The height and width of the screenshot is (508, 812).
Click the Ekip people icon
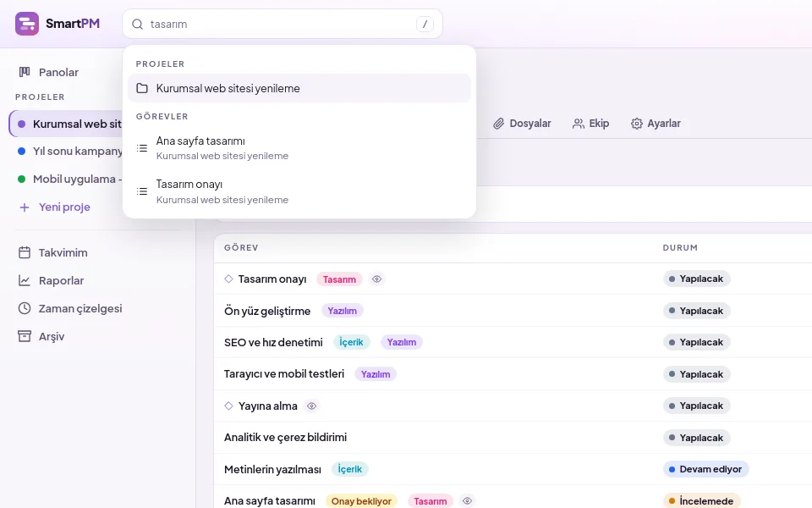pyautogui.click(x=579, y=124)
